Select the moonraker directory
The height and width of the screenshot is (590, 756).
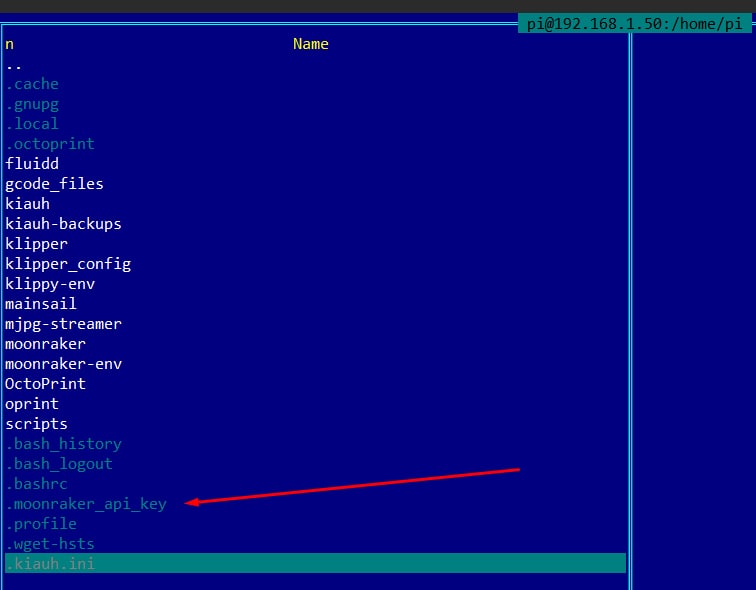pyautogui.click(x=46, y=344)
